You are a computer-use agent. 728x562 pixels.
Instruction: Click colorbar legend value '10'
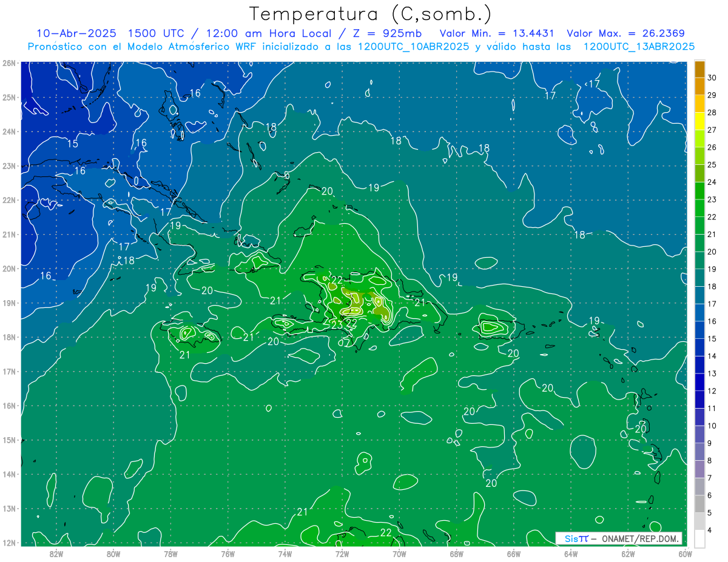click(x=712, y=426)
